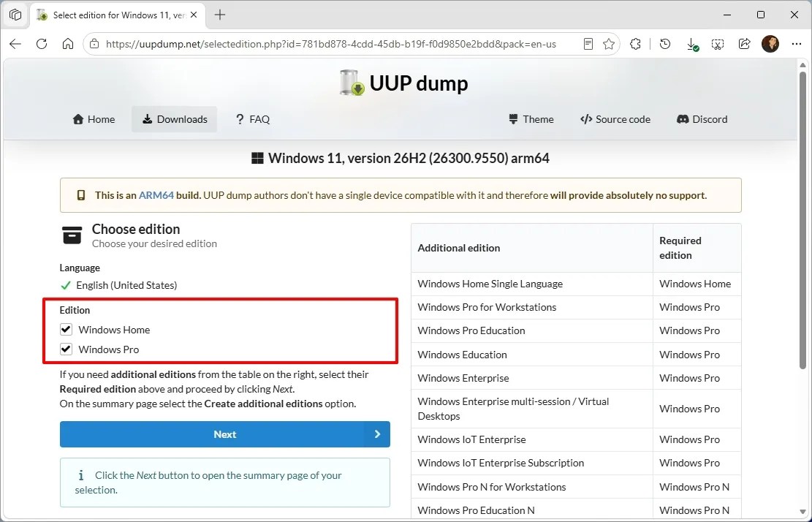
Task: Open a new tab with the plus button
Action: (220, 15)
